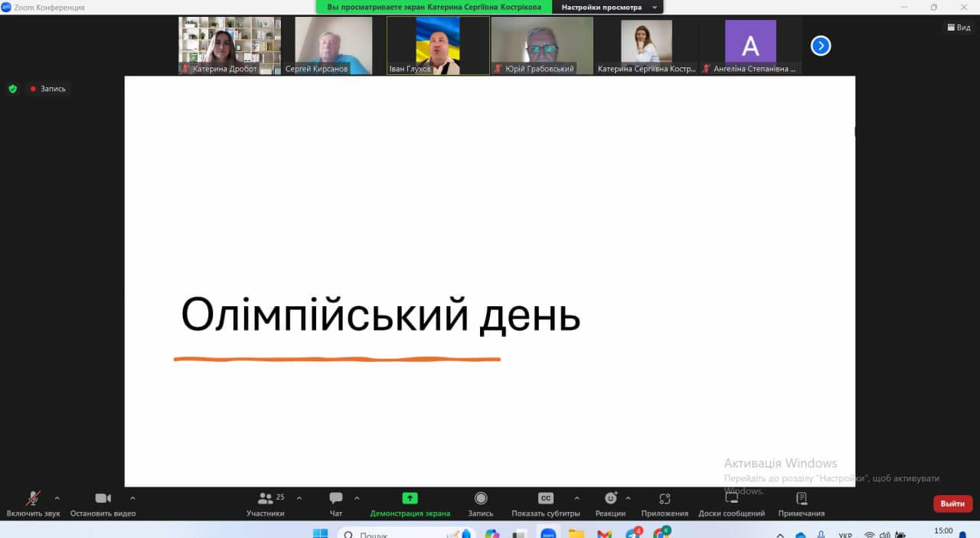Open the Reactions (Реакции) smiley icon
The height and width of the screenshot is (538, 980).
tap(610, 498)
